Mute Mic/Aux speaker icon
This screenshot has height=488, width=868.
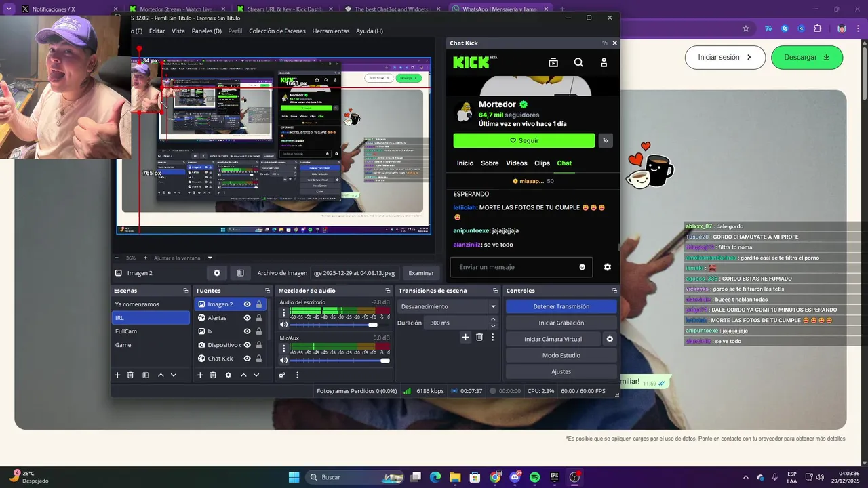[283, 360]
